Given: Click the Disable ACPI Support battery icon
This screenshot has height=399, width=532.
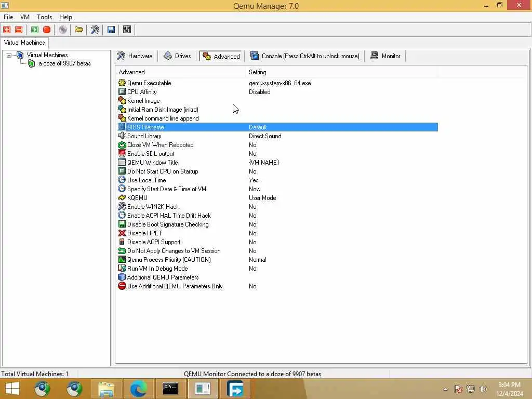Looking at the screenshot, I should click(x=122, y=242).
